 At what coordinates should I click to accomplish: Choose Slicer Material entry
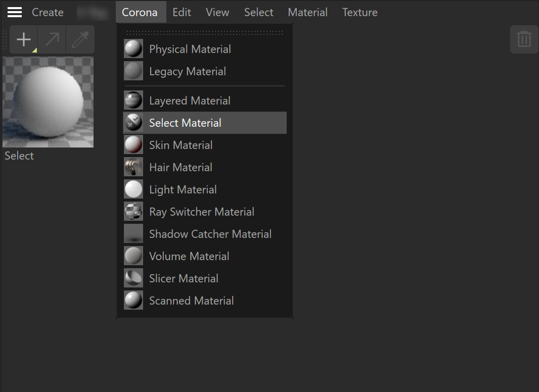[205, 278]
